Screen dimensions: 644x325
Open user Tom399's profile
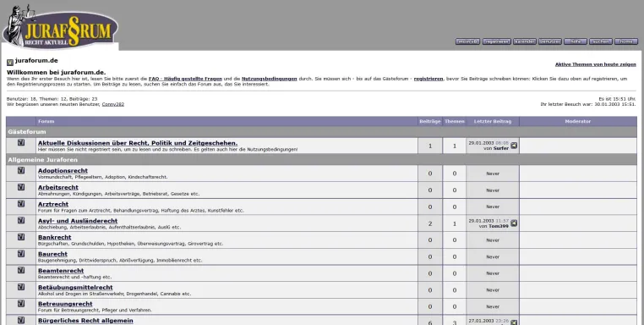click(x=498, y=226)
